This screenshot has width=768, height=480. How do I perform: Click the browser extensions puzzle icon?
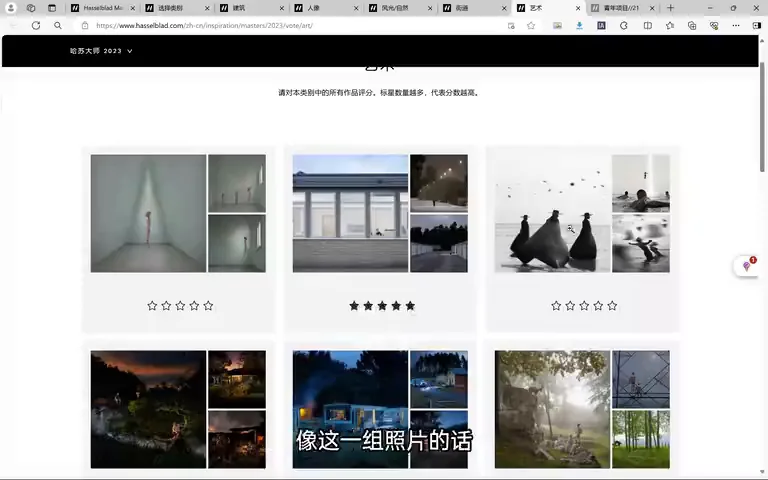624,25
